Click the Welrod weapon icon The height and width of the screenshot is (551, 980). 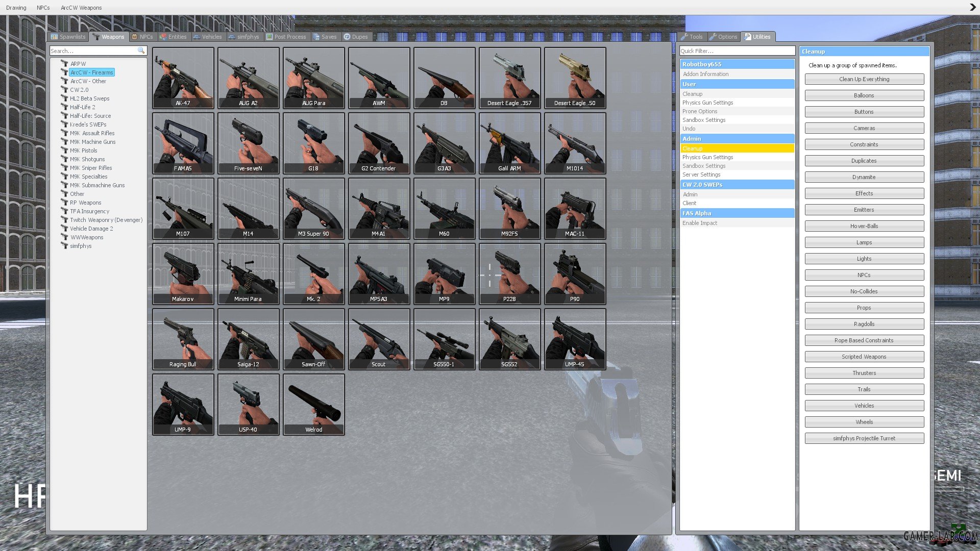313,404
